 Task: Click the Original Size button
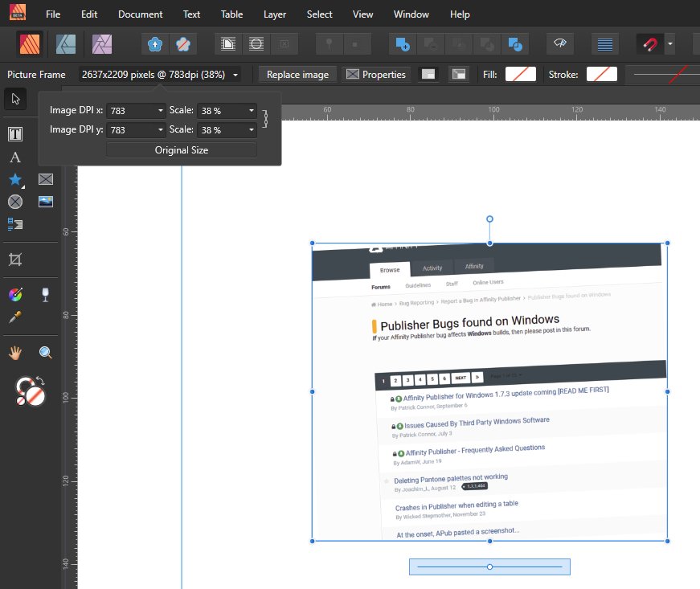182,150
